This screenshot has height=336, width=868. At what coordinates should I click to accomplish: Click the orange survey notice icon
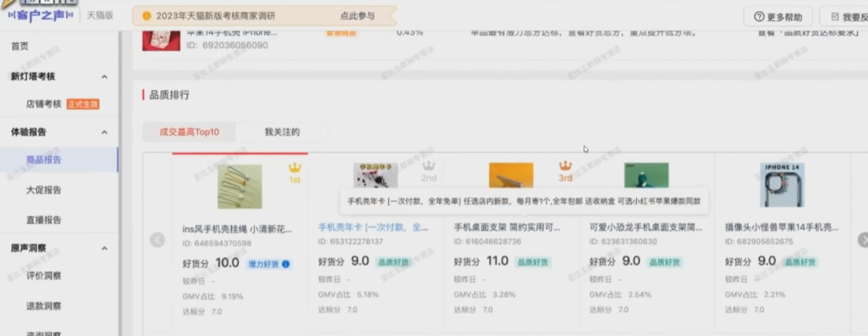tap(146, 16)
